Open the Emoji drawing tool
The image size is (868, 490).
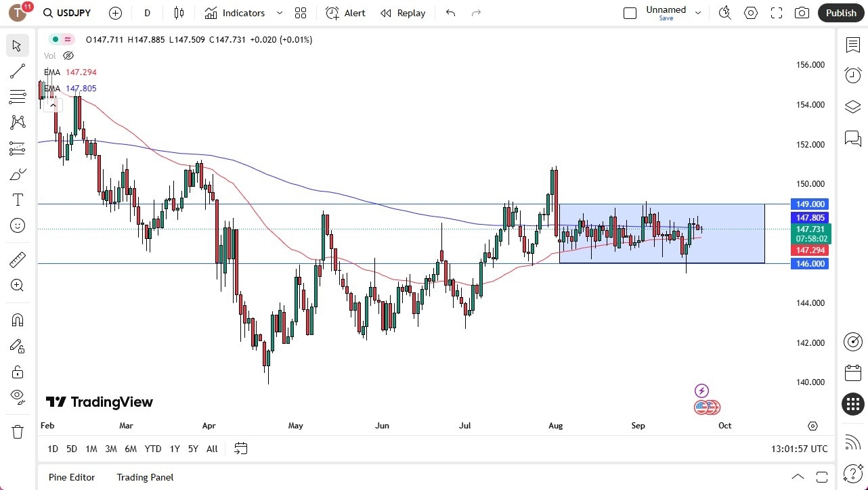point(17,225)
